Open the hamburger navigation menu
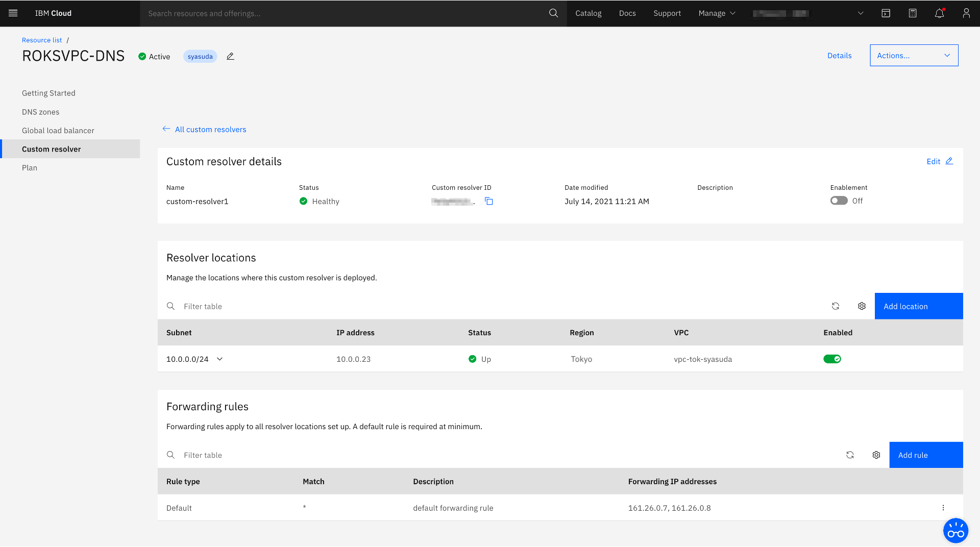 tap(13, 13)
